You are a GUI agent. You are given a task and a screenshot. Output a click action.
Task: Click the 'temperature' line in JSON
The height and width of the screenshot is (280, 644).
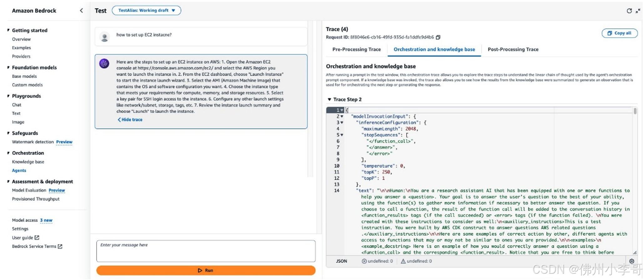click(383, 166)
